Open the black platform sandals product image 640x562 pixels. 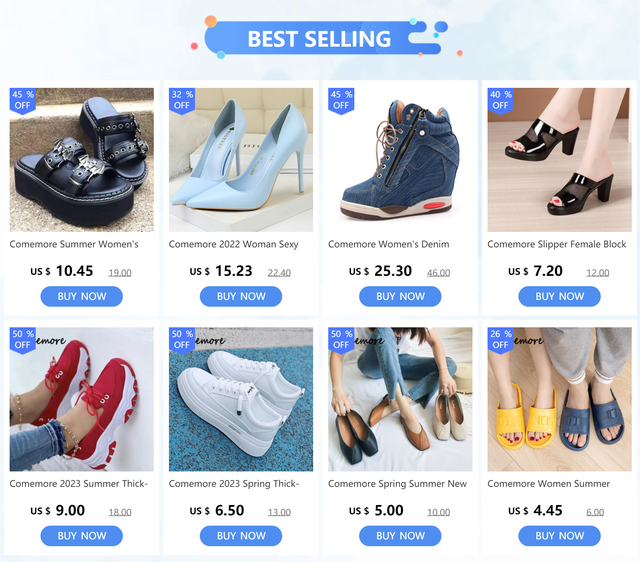pyautogui.click(x=82, y=160)
